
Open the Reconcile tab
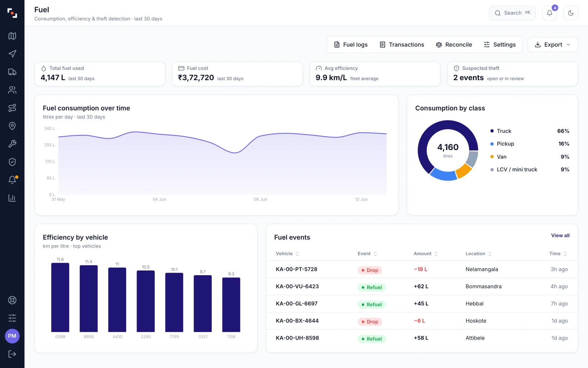(x=454, y=45)
